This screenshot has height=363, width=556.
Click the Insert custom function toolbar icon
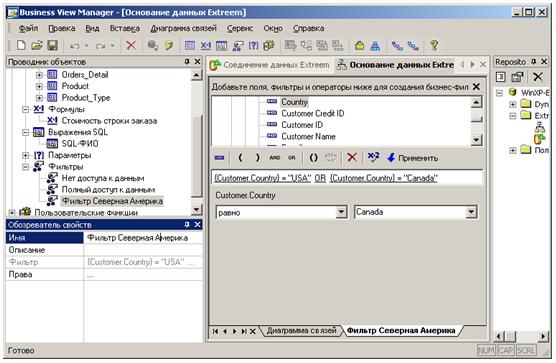(269, 45)
